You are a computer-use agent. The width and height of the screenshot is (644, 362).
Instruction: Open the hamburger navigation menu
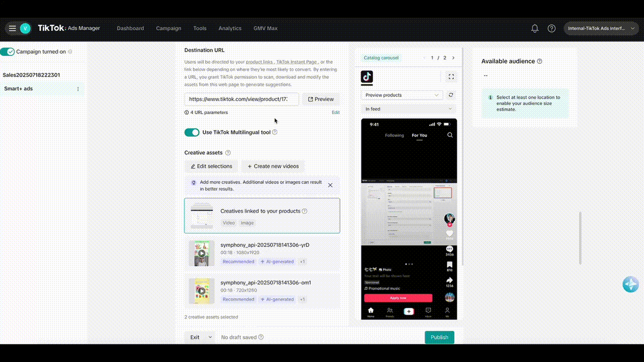coord(12,29)
